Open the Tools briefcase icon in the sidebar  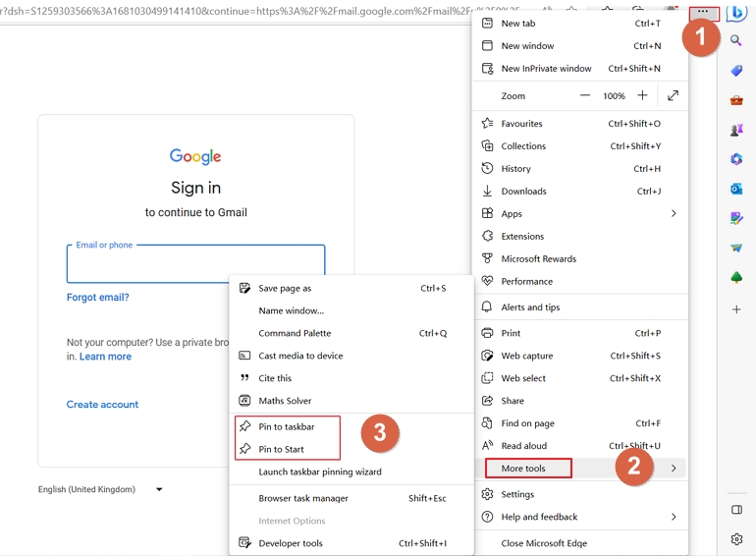pyautogui.click(x=736, y=100)
